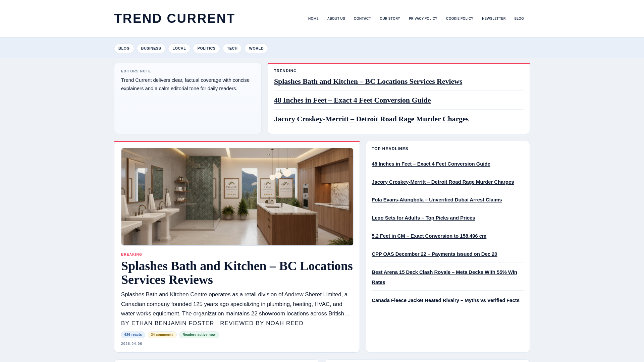Image resolution: width=644 pixels, height=362 pixels.
Task: Click the 626 reacts badge
Action: coord(133,335)
